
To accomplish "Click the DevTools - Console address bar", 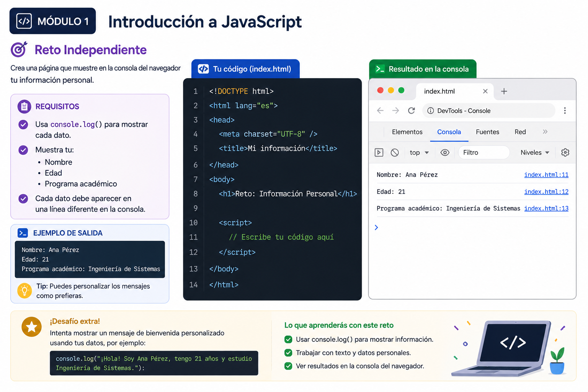I will click(x=489, y=111).
